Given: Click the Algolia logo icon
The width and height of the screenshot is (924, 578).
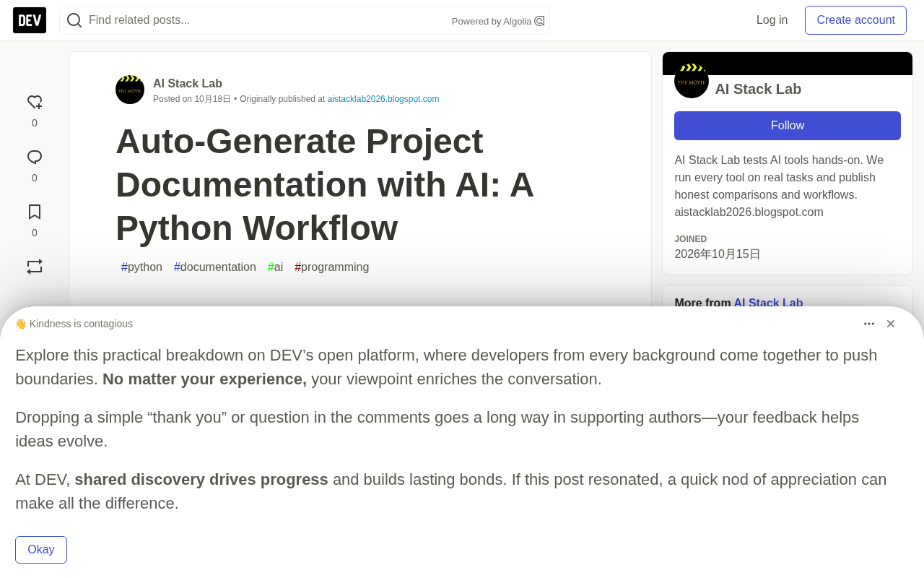Looking at the screenshot, I should (539, 21).
